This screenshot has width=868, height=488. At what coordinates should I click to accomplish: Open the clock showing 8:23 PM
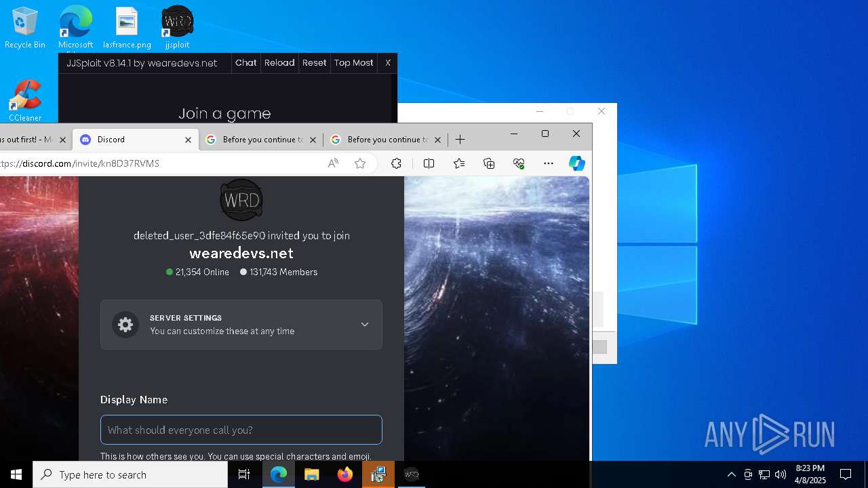(x=810, y=474)
